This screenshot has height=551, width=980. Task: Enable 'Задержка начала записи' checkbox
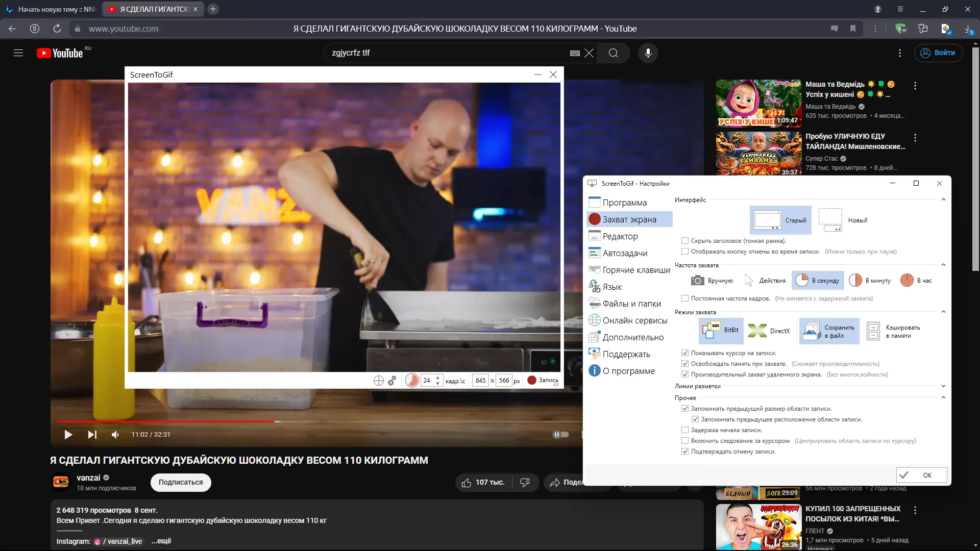pyautogui.click(x=685, y=430)
